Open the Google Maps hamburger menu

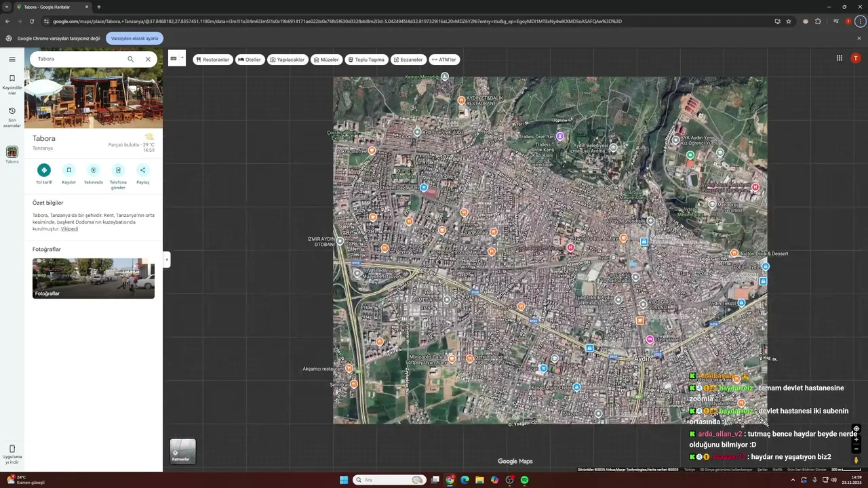click(12, 59)
